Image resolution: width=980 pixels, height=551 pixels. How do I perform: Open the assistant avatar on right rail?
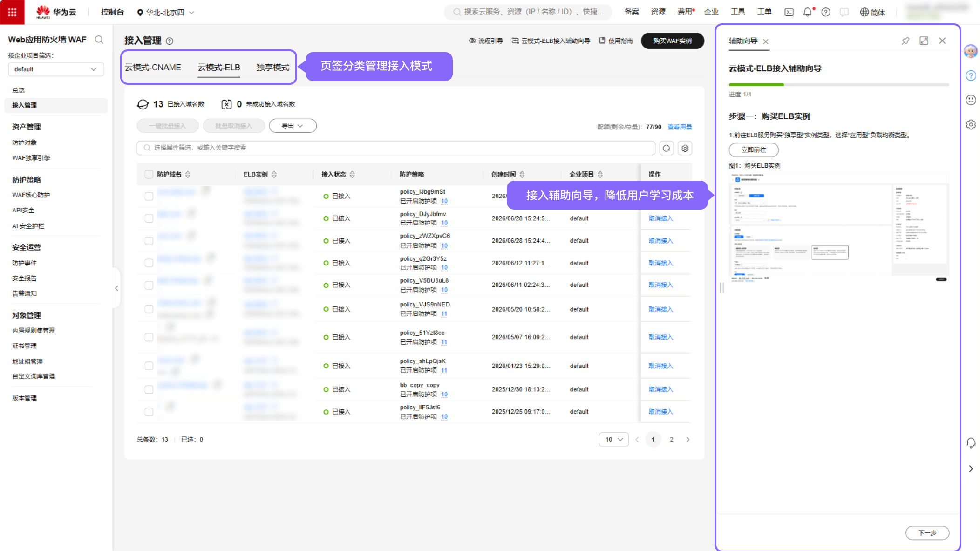point(971,51)
